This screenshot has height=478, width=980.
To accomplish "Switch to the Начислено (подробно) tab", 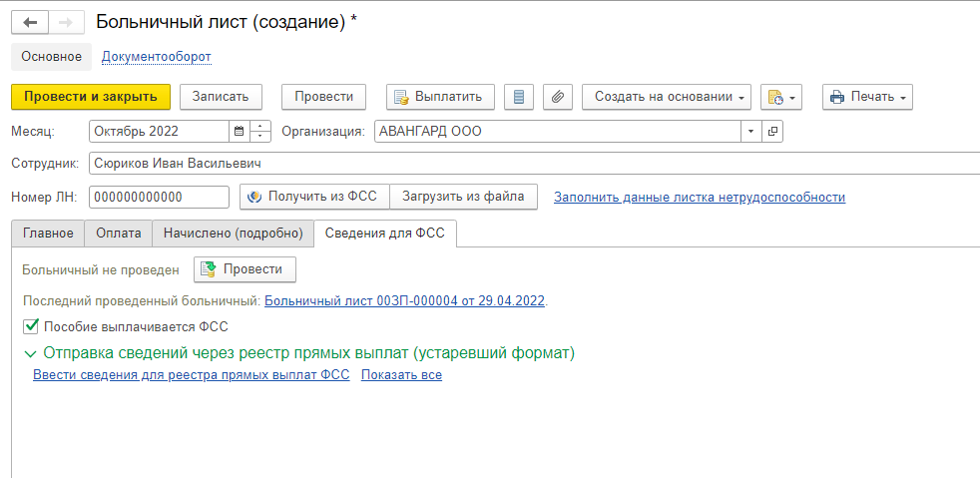I will coord(233,234).
